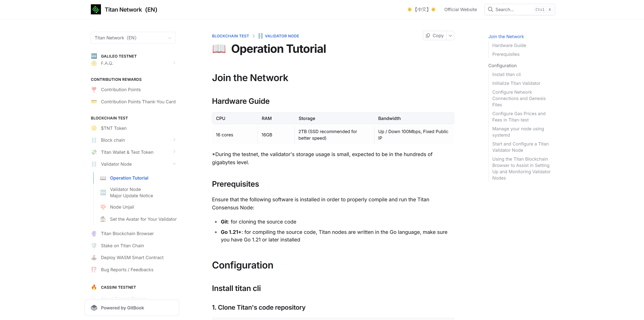The width and height of the screenshot is (644, 320).
Task: Open Validator Node Major Update Notice page
Action: pos(131,192)
